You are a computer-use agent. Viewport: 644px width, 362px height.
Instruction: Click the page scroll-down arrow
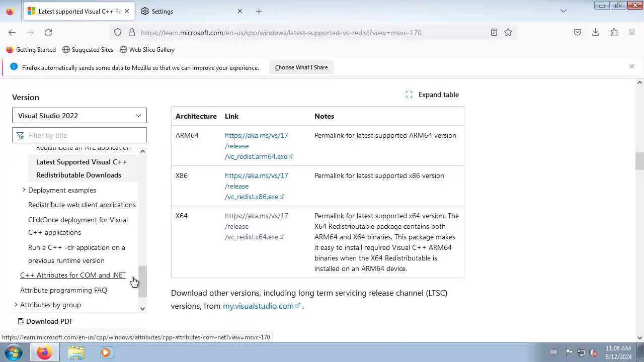(x=639, y=338)
